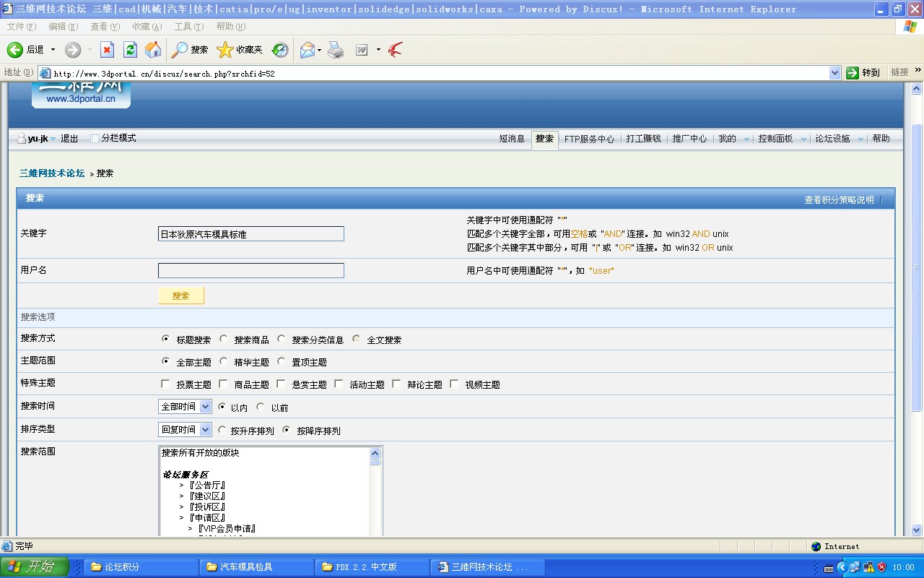Check the 视频主题 checkbox
The width and height of the screenshot is (924, 578).
click(455, 384)
